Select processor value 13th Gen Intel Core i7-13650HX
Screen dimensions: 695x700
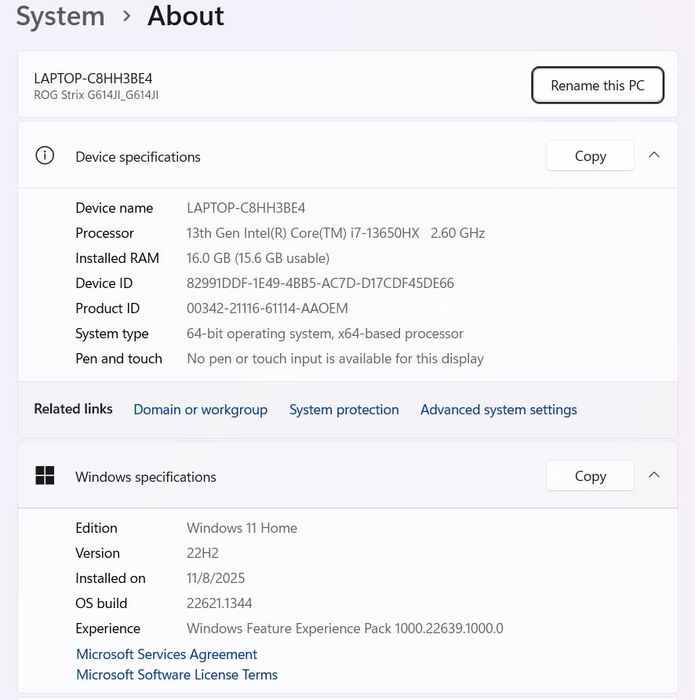(336, 233)
